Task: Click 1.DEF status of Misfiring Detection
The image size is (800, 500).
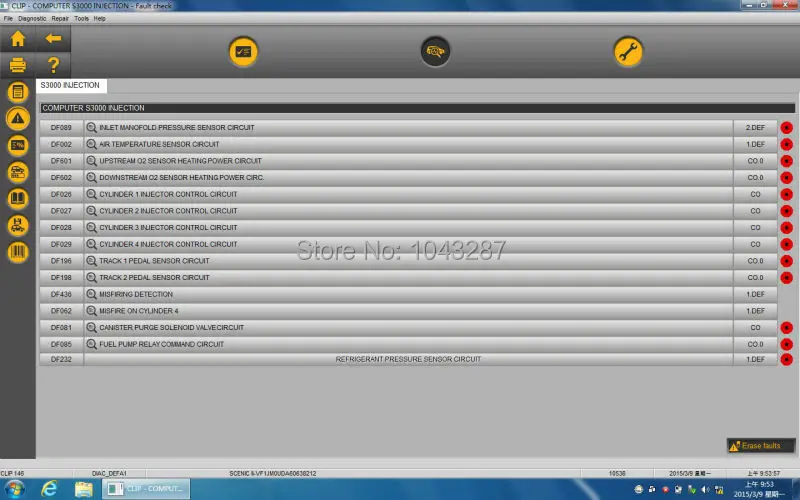Action: (755, 294)
